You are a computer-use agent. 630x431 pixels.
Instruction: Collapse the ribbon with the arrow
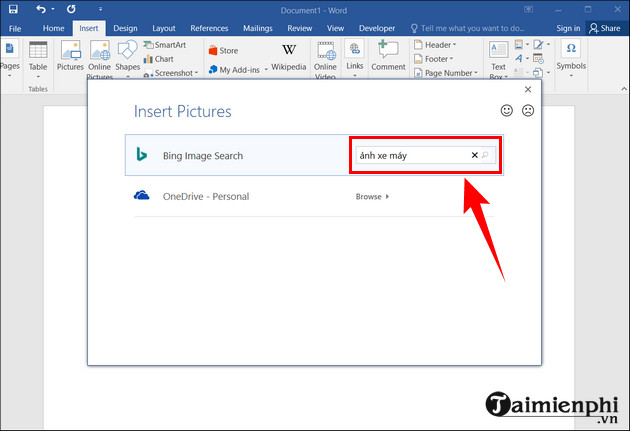pyautogui.click(x=624, y=89)
